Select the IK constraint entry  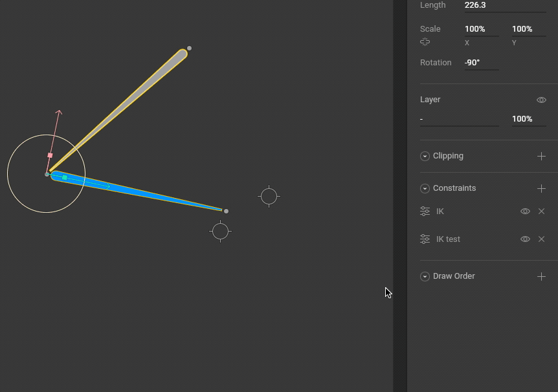[x=440, y=212]
